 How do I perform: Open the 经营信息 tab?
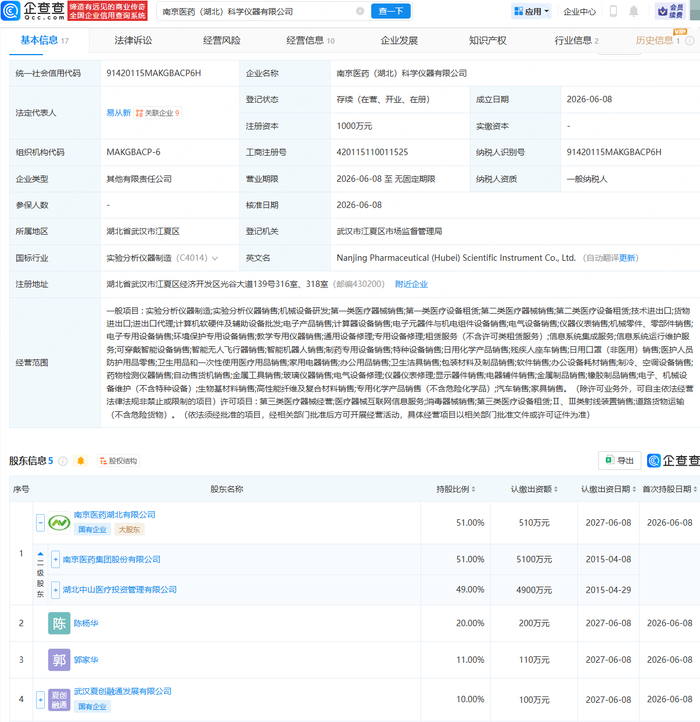click(x=310, y=41)
